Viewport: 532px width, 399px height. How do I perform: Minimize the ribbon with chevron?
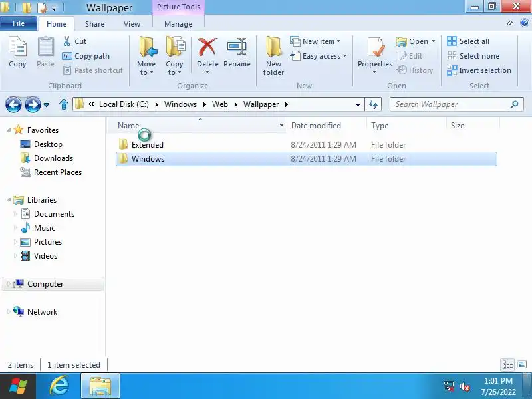coord(510,23)
